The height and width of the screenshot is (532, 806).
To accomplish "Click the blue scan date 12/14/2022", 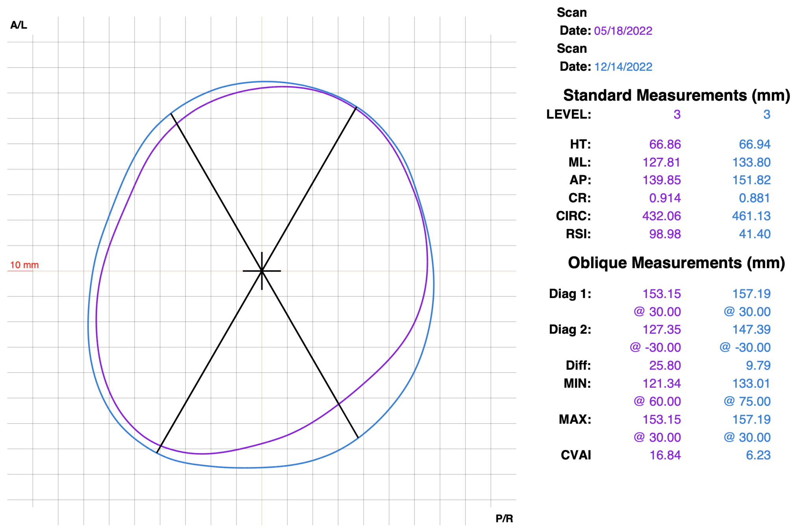I will pyautogui.click(x=623, y=67).
